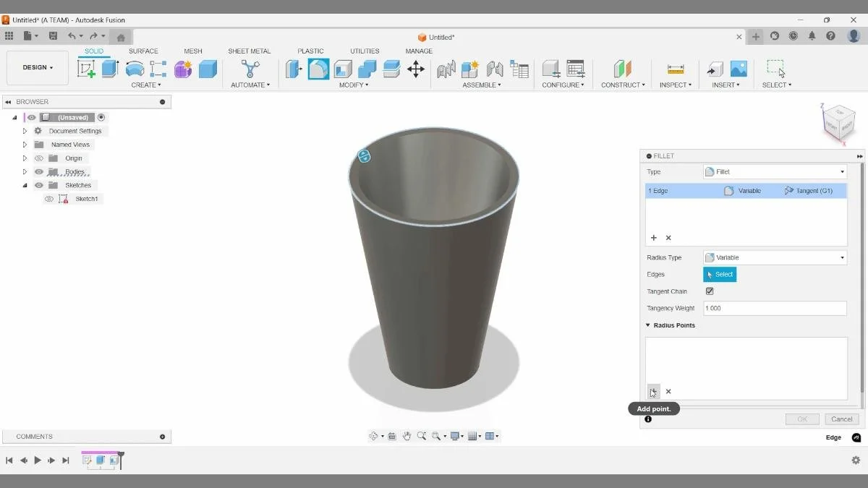This screenshot has width=868, height=488.
Task: Toggle visibility of the Bodies folder
Action: point(38,171)
